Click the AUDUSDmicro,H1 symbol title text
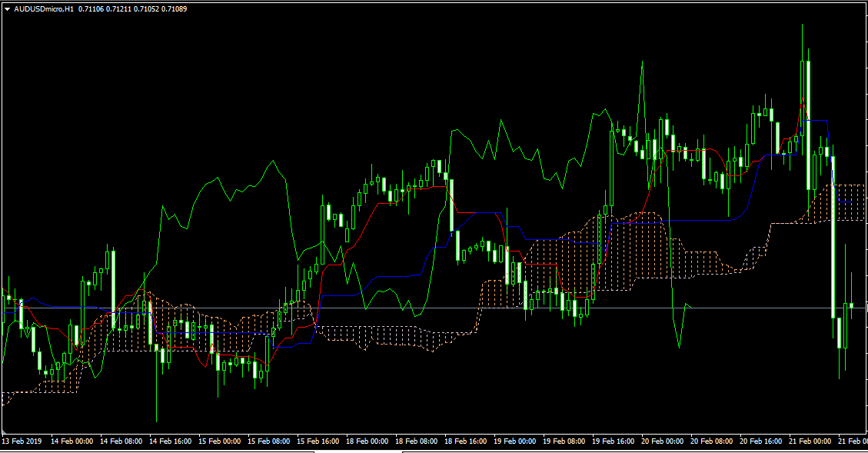 tap(44, 9)
